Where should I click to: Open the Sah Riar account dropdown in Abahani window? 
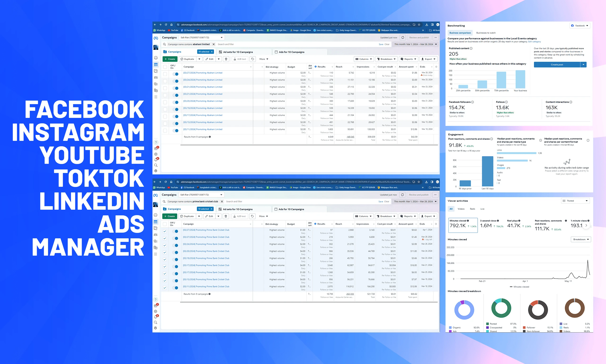[202, 38]
